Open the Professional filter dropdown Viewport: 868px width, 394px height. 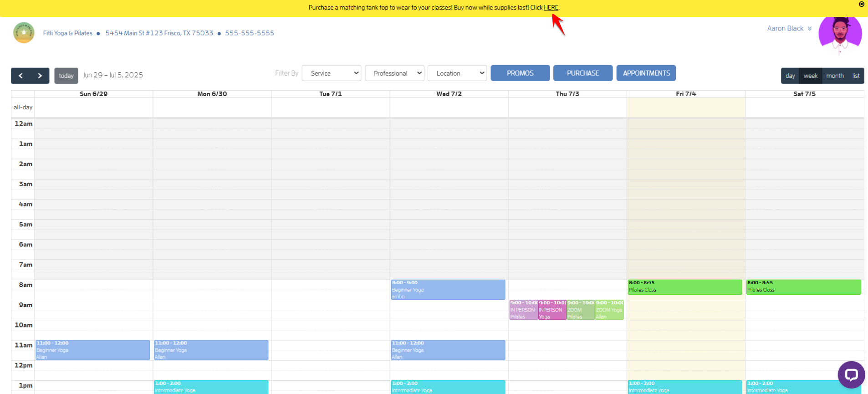394,73
